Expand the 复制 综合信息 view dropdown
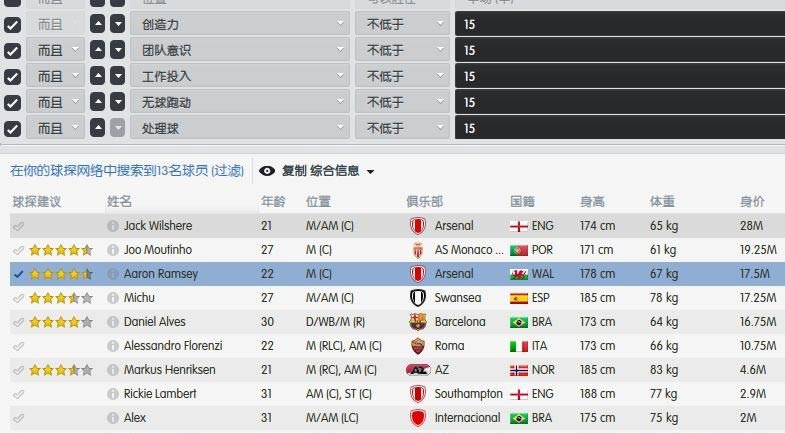The width and height of the screenshot is (785, 433). (370, 172)
